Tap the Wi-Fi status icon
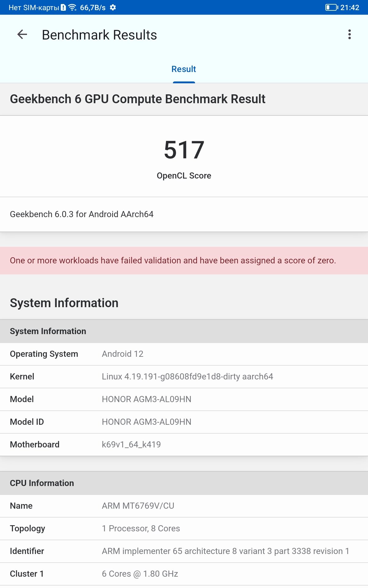This screenshot has width=368, height=588. (72, 8)
